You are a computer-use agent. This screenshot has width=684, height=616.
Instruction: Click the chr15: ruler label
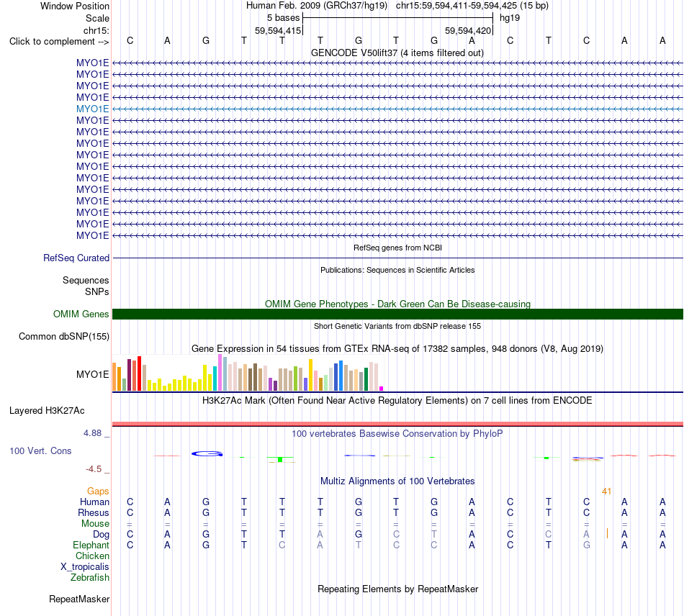click(96, 30)
